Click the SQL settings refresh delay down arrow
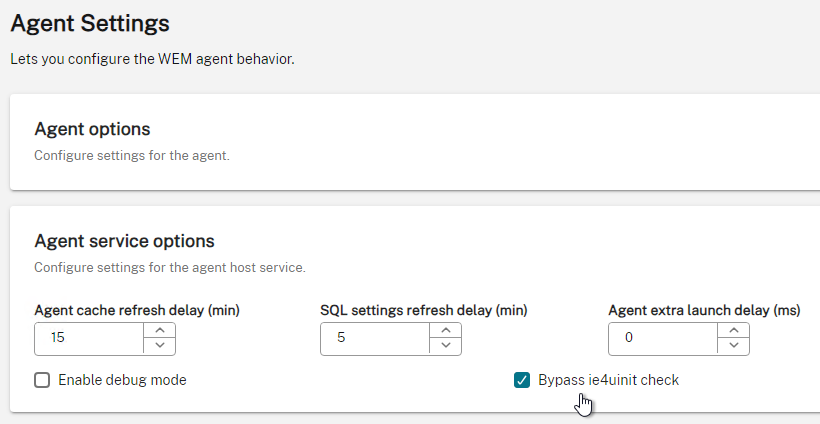820x424 pixels. (446, 346)
